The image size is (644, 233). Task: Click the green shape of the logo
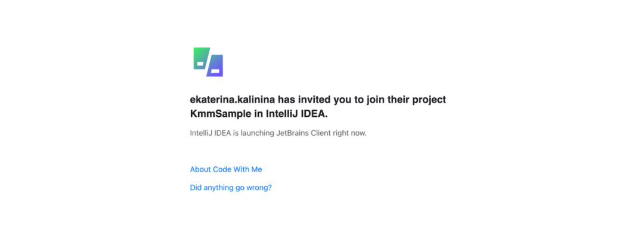pos(201,58)
